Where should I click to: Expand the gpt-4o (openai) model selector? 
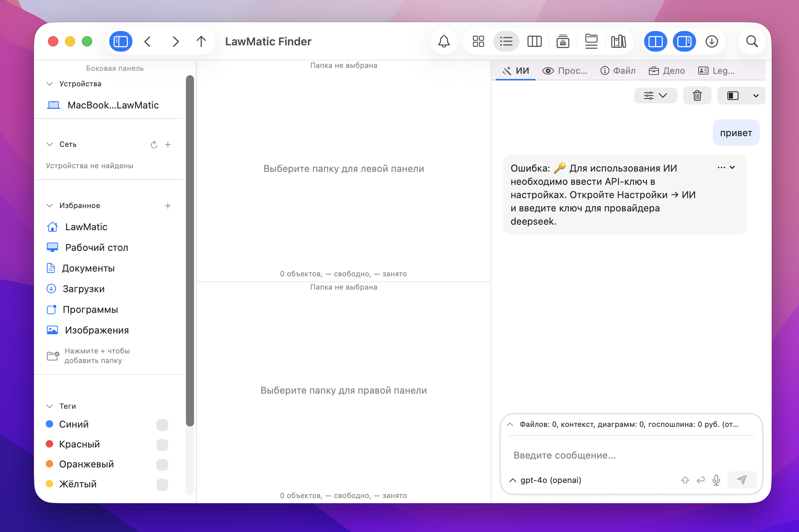546,480
